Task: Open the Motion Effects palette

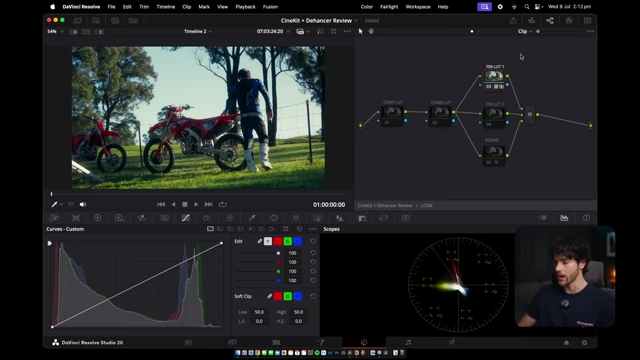Action: coord(164,218)
